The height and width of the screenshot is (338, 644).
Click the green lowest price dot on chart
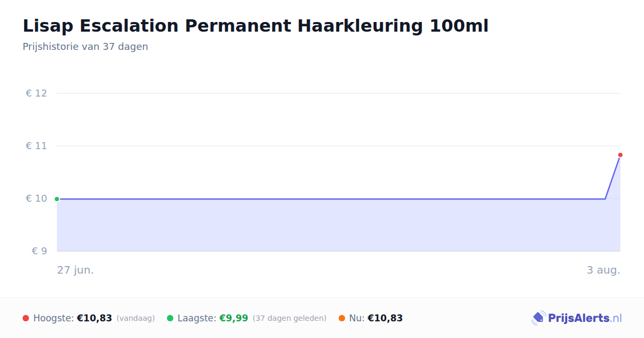57,199
